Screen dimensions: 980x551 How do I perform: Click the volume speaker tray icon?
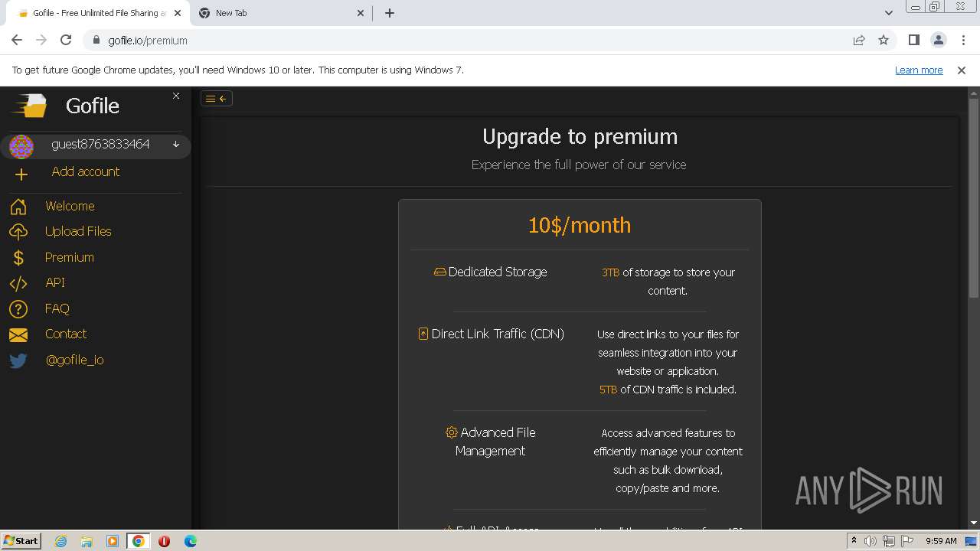pyautogui.click(x=871, y=541)
